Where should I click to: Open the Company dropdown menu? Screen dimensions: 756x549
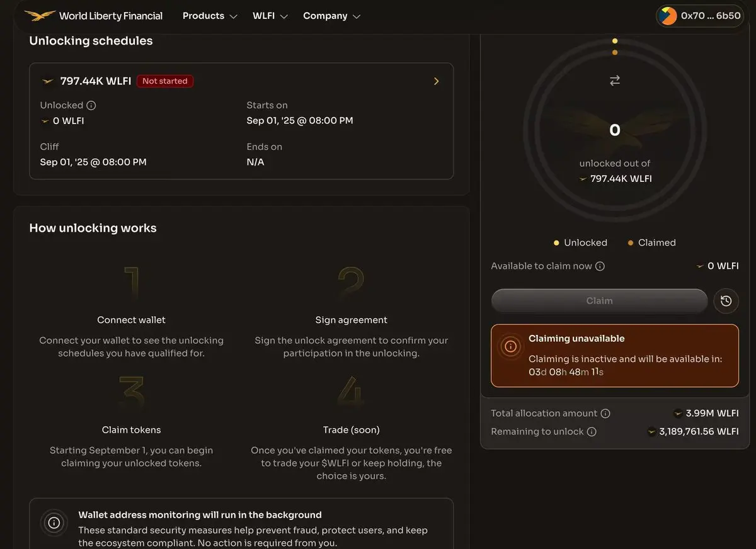click(x=332, y=16)
